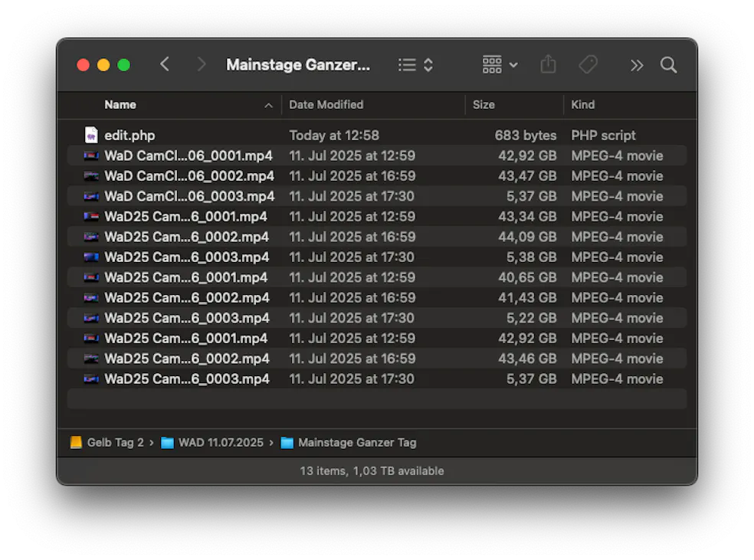Click the '43,47 GB' size cell

coord(527,176)
